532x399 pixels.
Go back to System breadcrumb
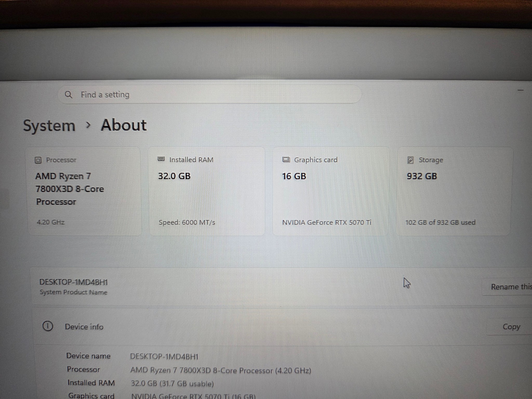(x=49, y=126)
